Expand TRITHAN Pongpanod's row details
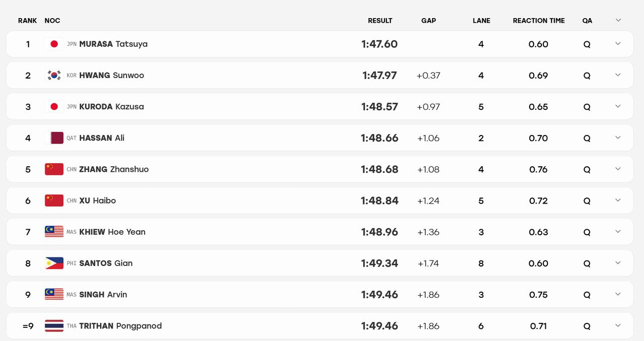Image resolution: width=644 pixels, height=341 pixels. (x=618, y=325)
